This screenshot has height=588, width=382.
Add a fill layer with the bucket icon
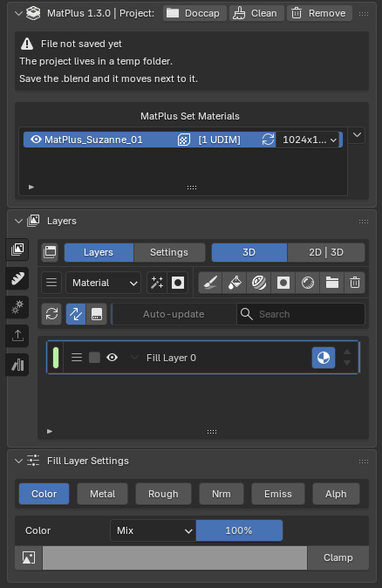click(235, 283)
